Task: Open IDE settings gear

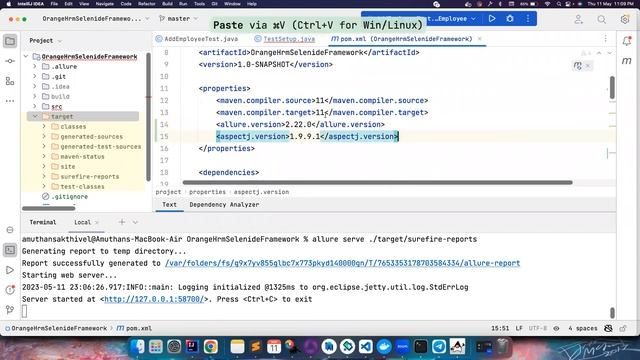Action: tap(624, 19)
